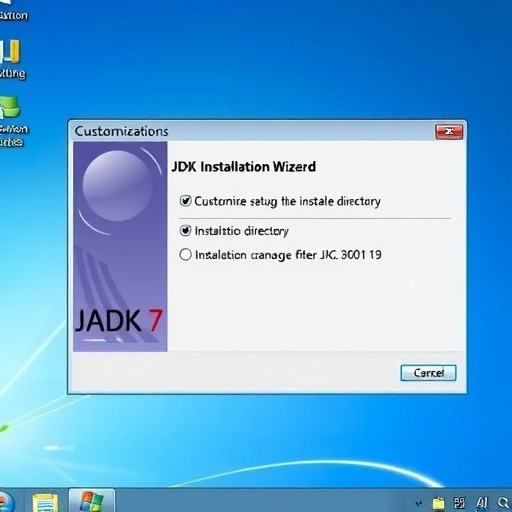
Task: Select the Installation directory radio button
Action: (x=185, y=231)
